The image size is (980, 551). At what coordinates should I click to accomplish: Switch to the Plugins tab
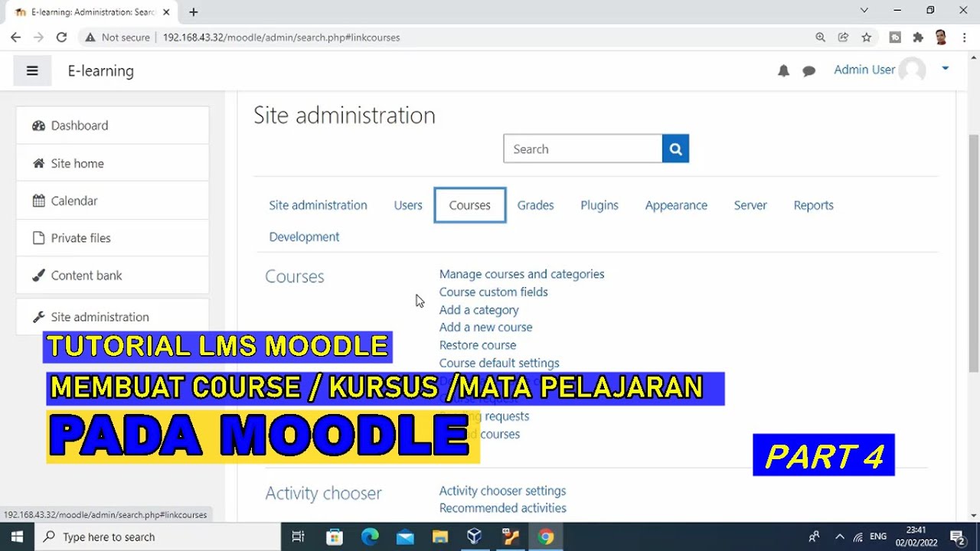coord(599,205)
